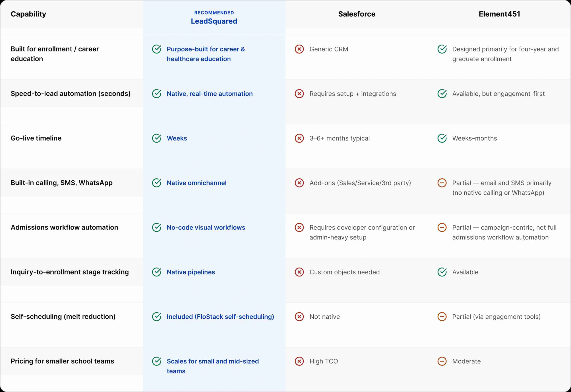
Task: Click the 'Element451' column header
Action: 499,14
